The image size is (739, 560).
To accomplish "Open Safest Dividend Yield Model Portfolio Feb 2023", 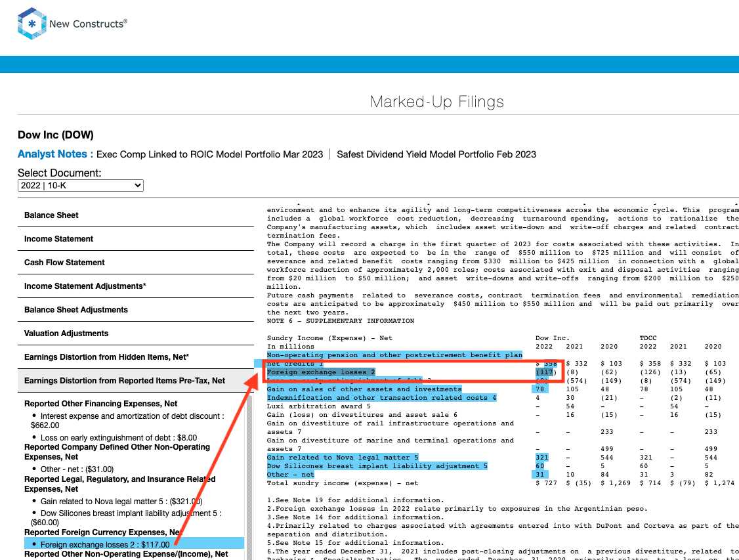I will 436,154.
